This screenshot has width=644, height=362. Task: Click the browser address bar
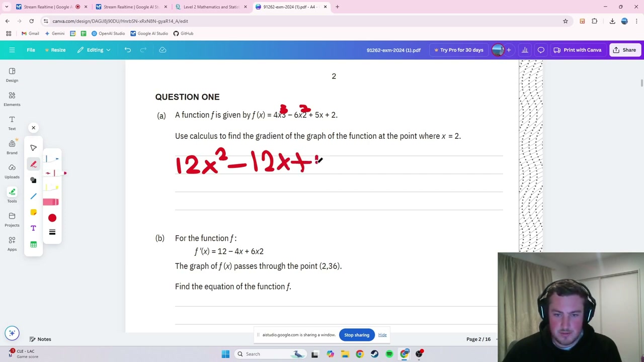click(302, 21)
